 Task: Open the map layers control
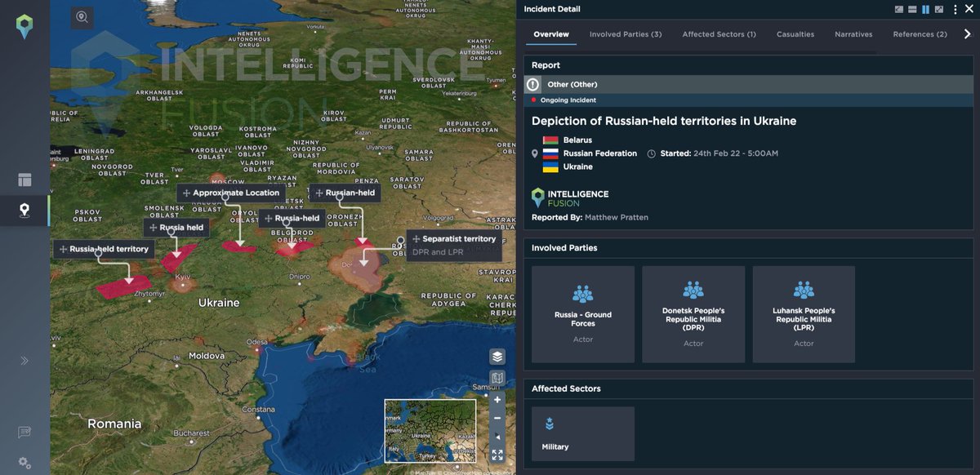(x=497, y=357)
